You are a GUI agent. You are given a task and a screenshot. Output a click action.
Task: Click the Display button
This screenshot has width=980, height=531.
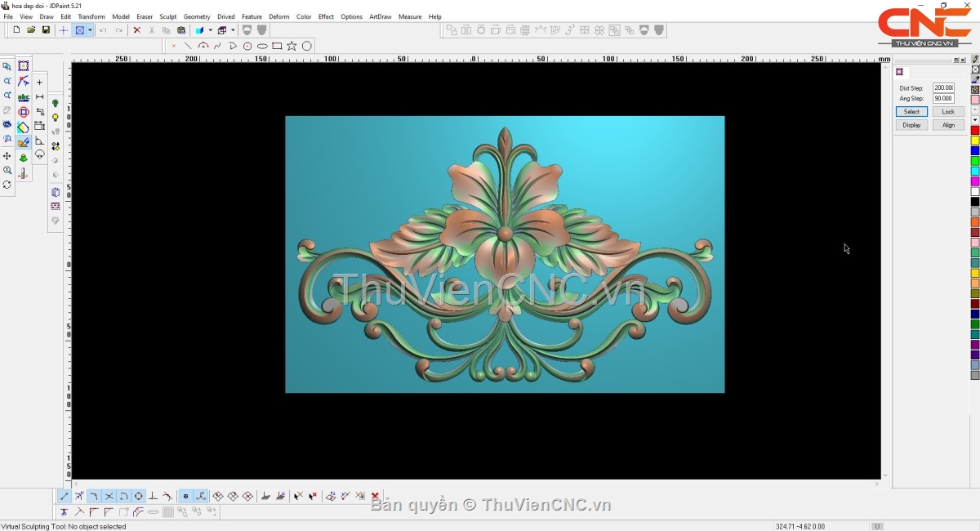pos(911,125)
